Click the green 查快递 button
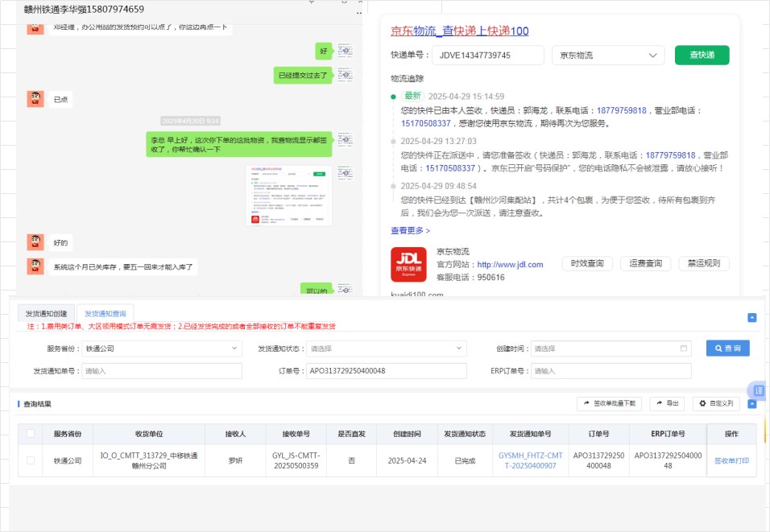The image size is (770, 532). click(702, 55)
